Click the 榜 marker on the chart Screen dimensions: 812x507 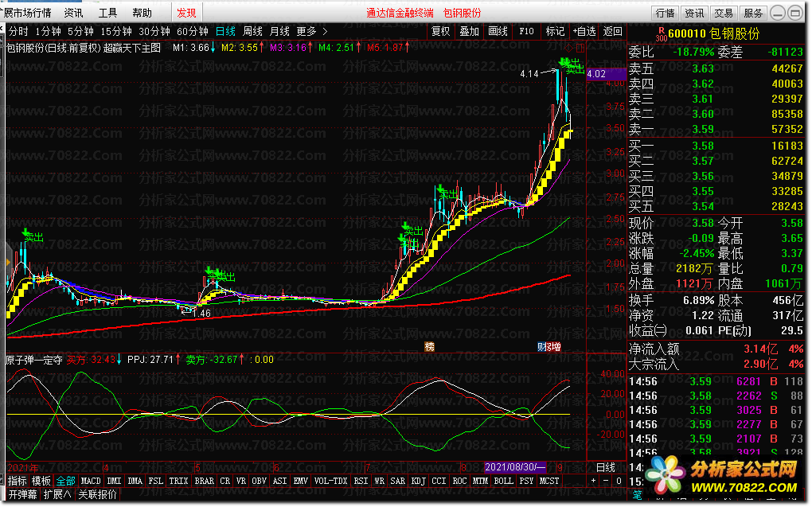[x=429, y=346]
